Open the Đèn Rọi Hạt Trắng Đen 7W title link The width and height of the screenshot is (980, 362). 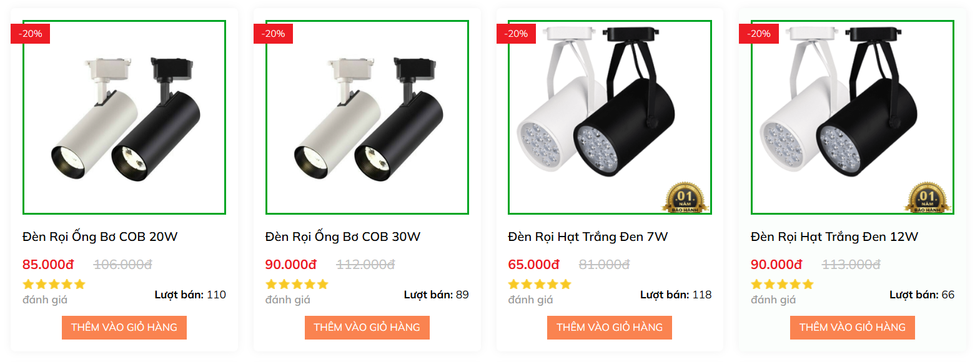(x=588, y=237)
